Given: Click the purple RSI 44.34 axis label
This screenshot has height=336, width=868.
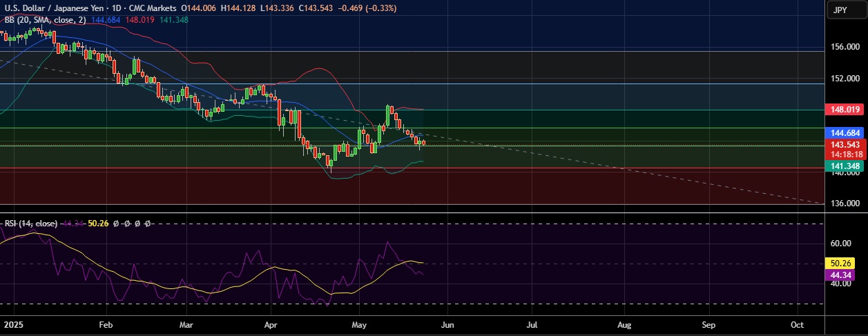Looking at the screenshot, I should (x=840, y=275).
